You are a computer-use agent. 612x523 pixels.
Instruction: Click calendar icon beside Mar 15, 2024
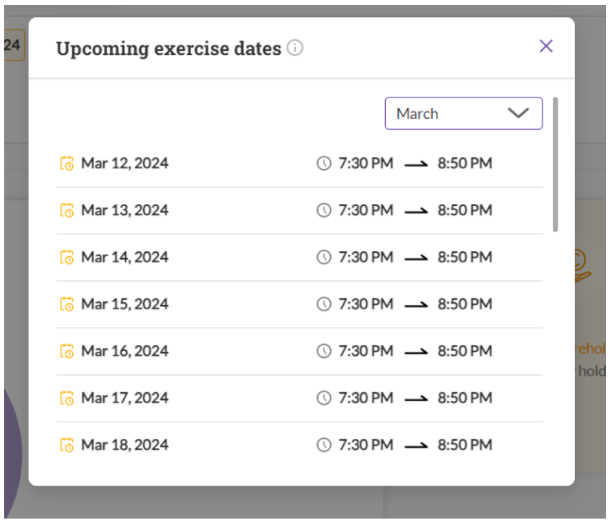[67, 304]
